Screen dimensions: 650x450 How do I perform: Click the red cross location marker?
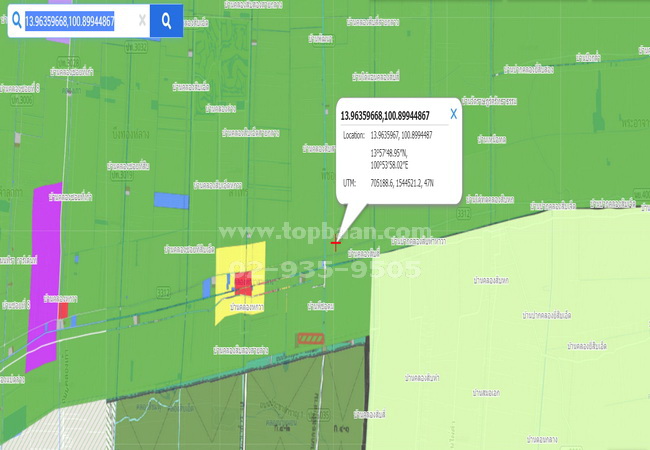(336, 242)
